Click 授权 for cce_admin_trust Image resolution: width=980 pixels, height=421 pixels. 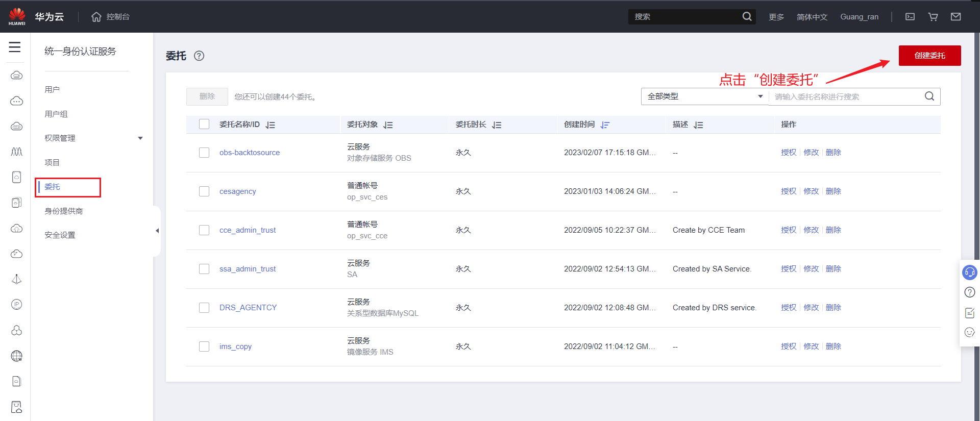coord(789,230)
